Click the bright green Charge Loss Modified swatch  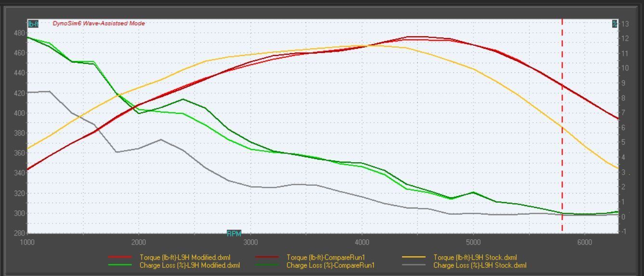pyautogui.click(x=119, y=265)
